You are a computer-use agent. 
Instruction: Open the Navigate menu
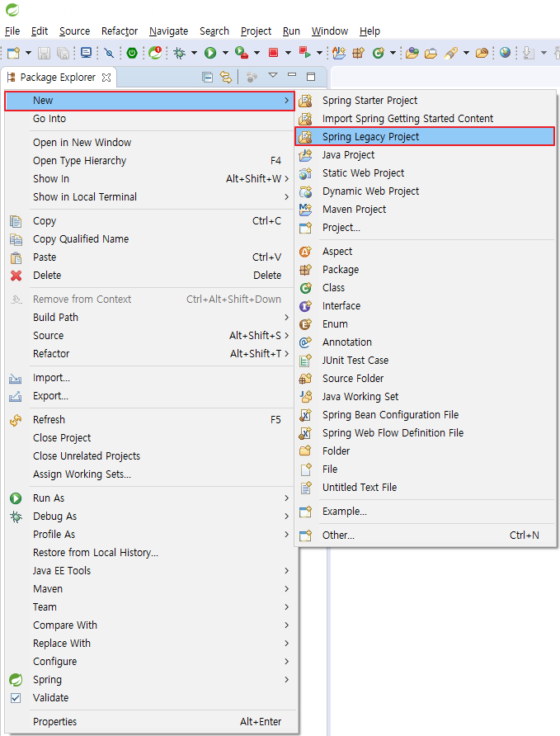168,31
